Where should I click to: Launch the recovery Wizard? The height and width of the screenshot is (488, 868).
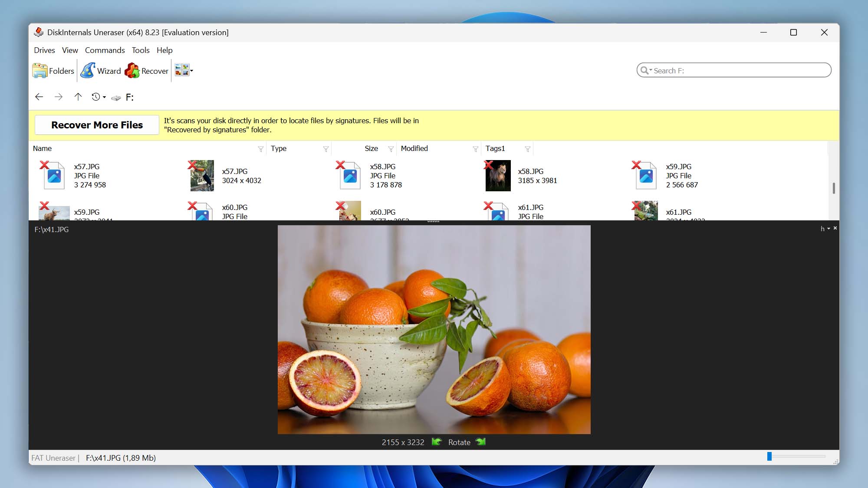coord(88,71)
